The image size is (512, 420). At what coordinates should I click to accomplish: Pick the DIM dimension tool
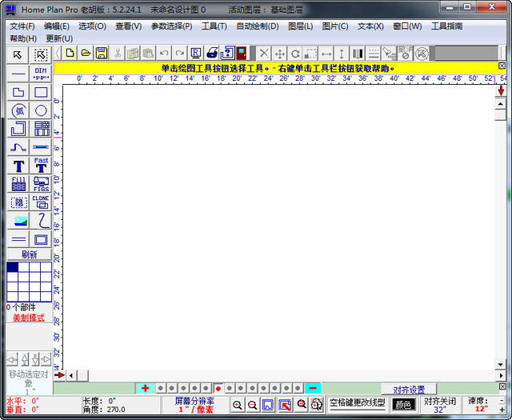tap(41, 74)
